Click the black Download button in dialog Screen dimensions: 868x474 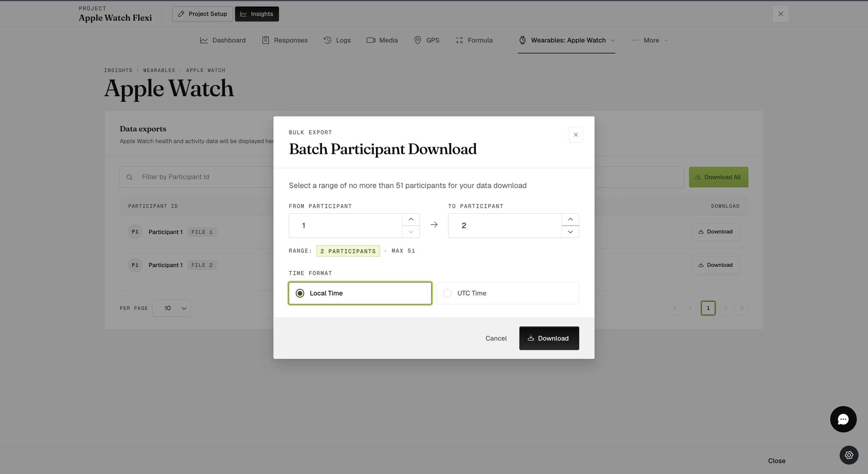pos(549,338)
